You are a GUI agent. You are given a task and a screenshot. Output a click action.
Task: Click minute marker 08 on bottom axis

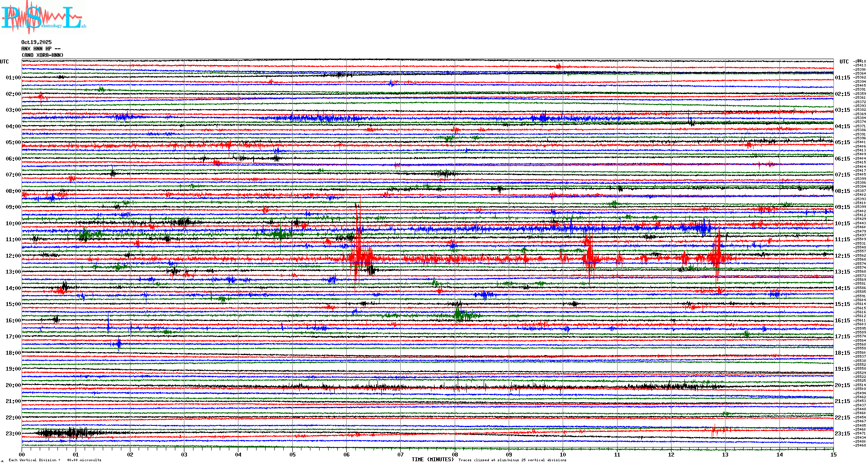pos(455,454)
